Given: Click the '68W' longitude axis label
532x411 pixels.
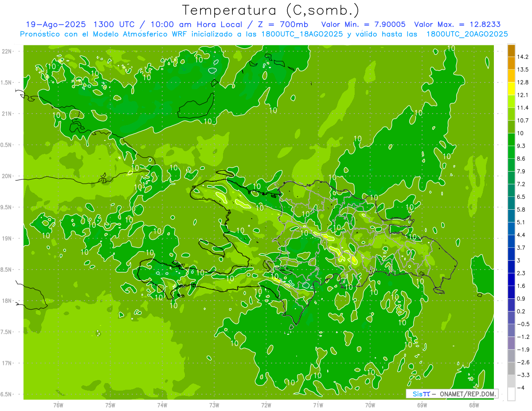Looking at the screenshot, I should pyautogui.click(x=474, y=405).
